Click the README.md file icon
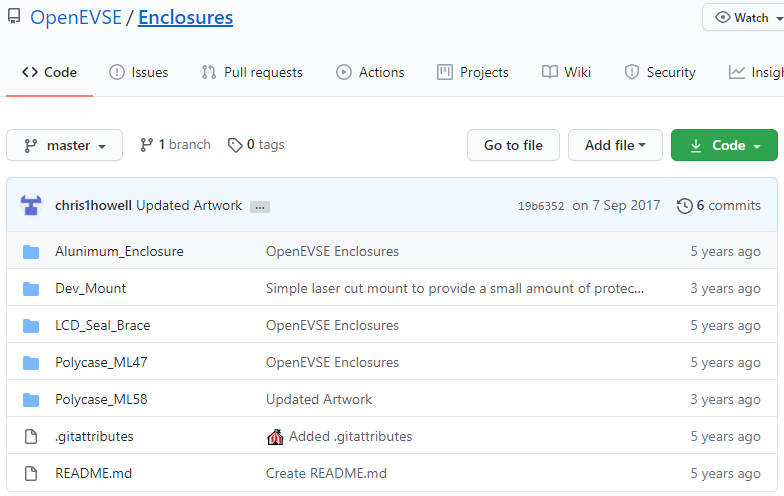This screenshot has width=784, height=496. click(x=31, y=474)
